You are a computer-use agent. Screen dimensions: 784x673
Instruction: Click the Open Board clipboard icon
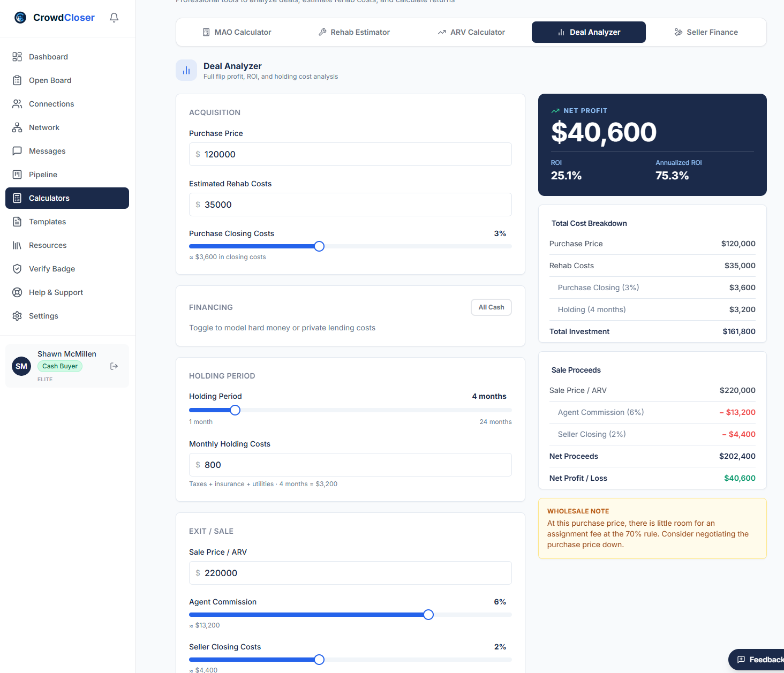pyautogui.click(x=17, y=80)
